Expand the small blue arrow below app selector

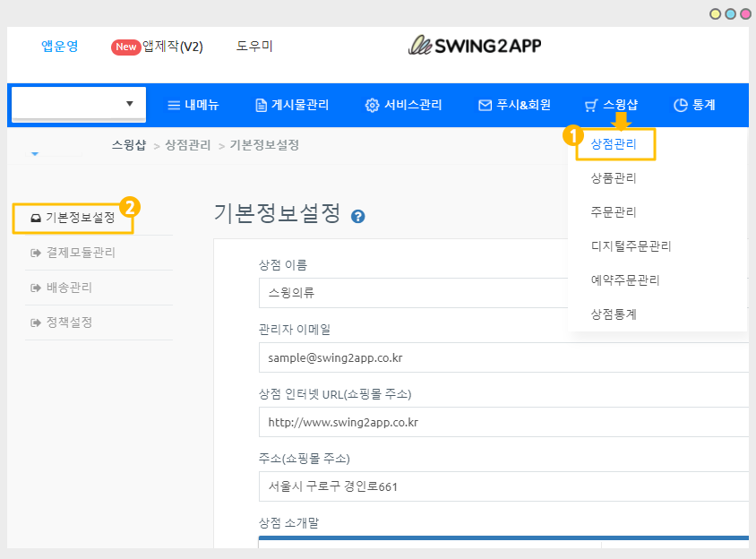[35, 154]
